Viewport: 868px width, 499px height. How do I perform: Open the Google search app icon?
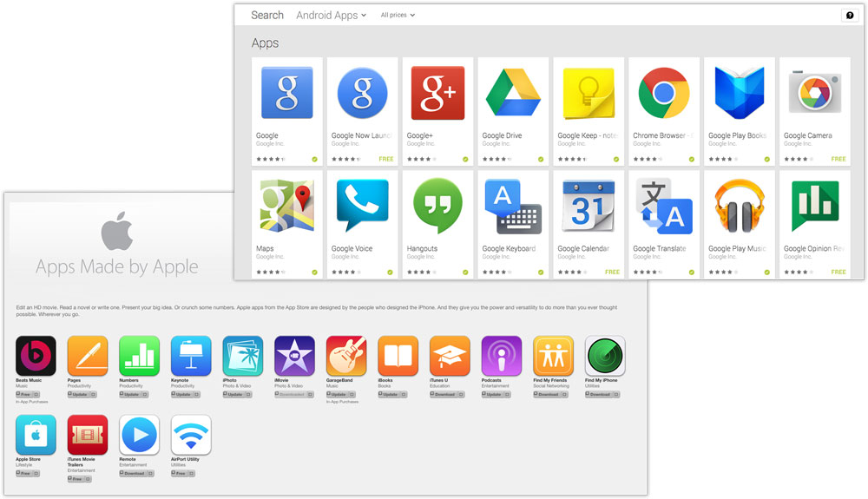pos(286,92)
